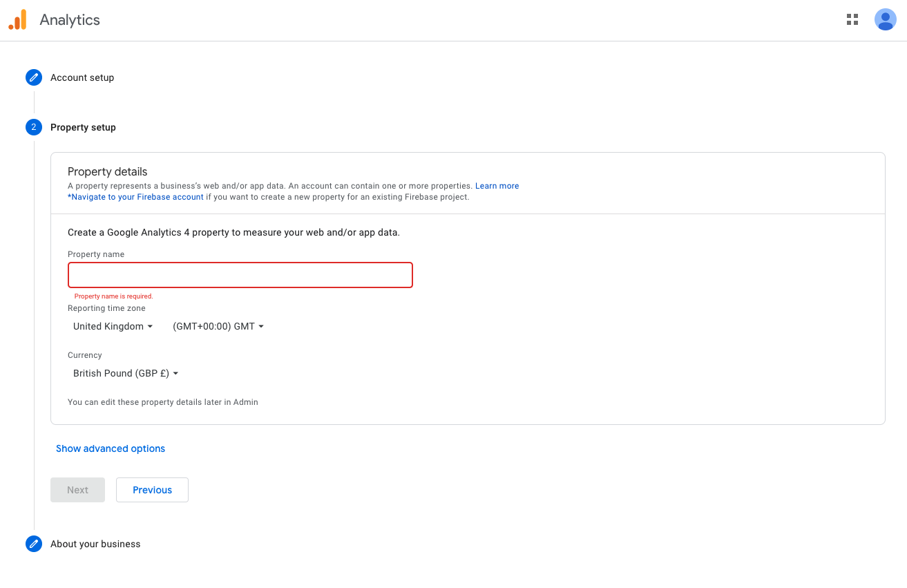
Task: Click the Previous button
Action: click(152, 490)
